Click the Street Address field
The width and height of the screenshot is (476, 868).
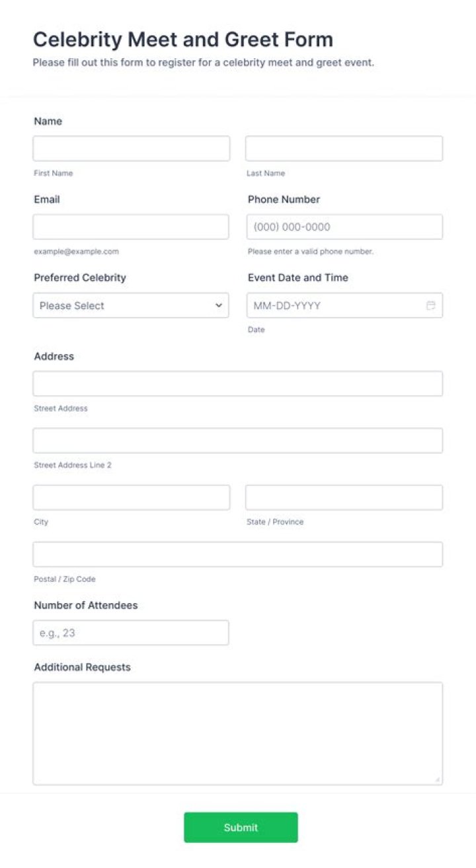click(238, 383)
